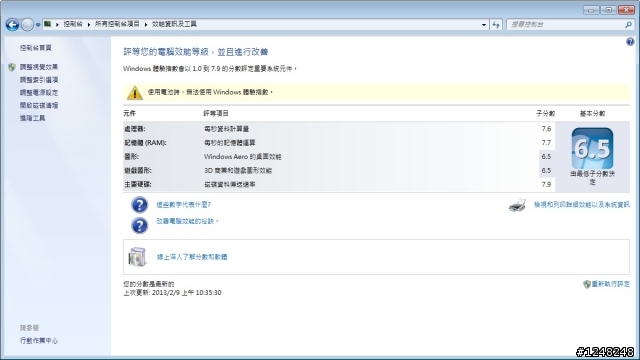
Task: Select the 處理器 component row label
Action: pyautogui.click(x=135, y=129)
